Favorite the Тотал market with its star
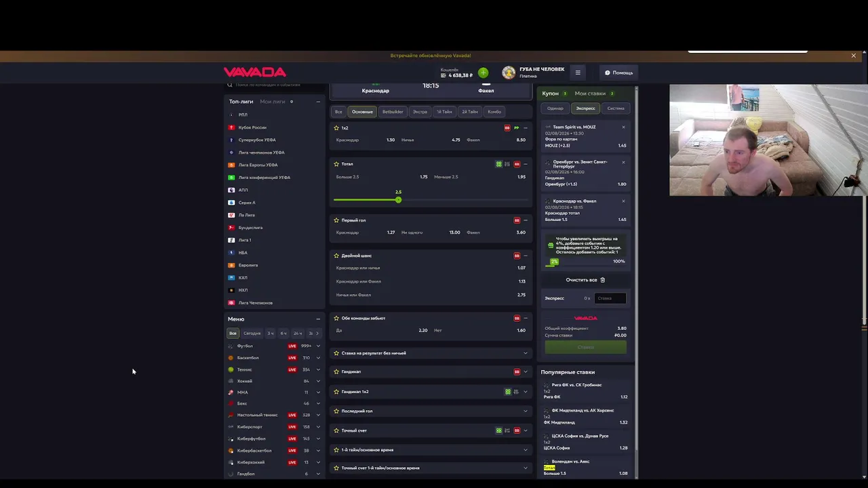This screenshot has height=488, width=868. 336,164
